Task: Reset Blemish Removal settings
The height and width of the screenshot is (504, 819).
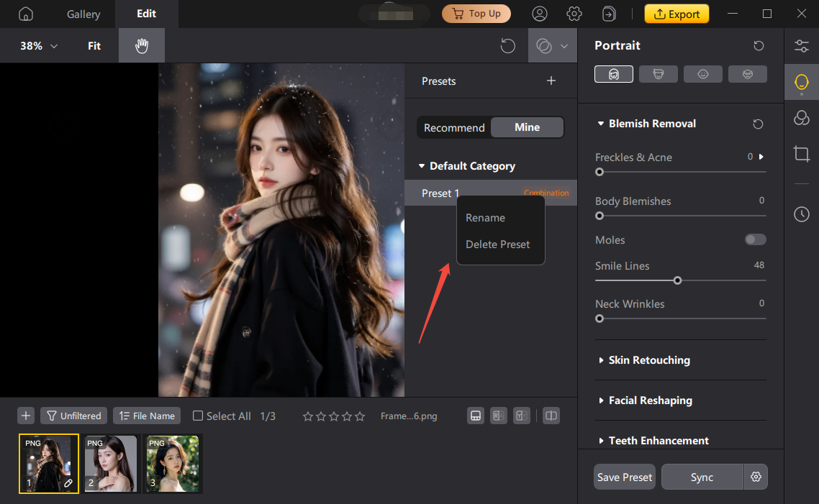Action: click(758, 124)
